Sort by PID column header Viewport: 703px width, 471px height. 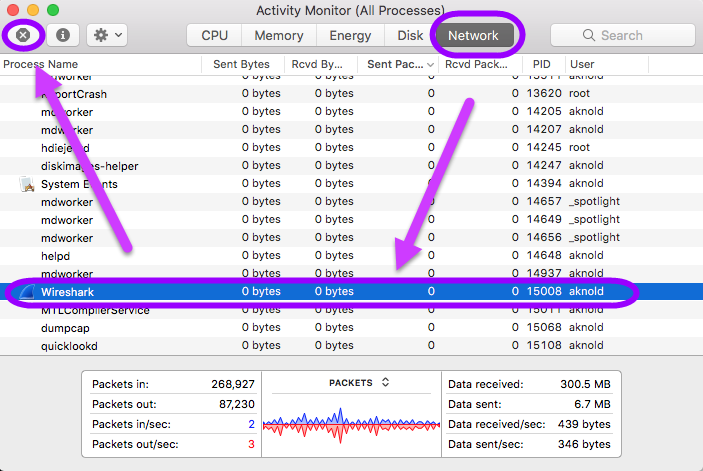click(x=543, y=65)
